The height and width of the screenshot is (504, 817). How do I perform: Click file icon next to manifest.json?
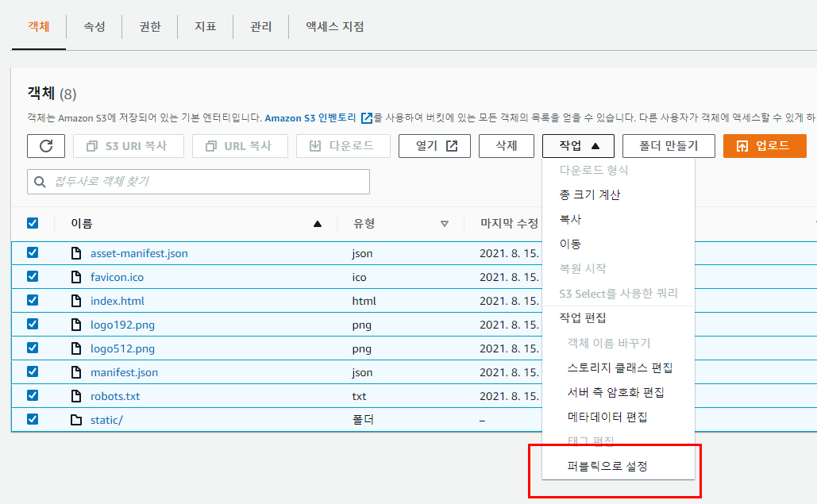pyautogui.click(x=76, y=372)
